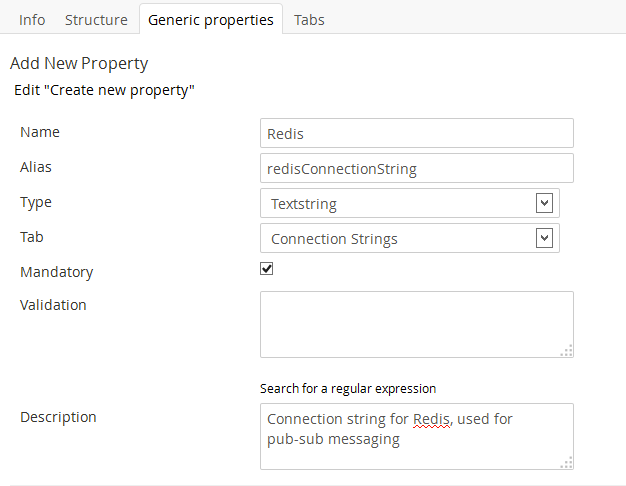626x486 pixels.
Task: Switch to the Info tab
Action: [32, 19]
